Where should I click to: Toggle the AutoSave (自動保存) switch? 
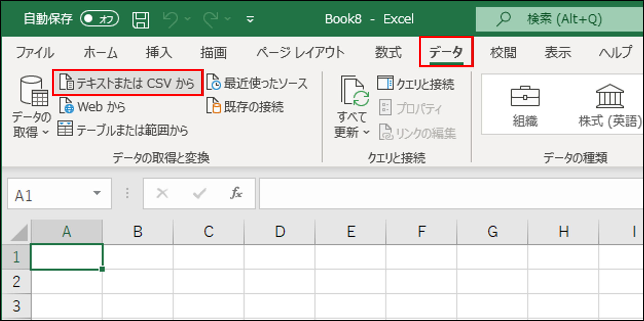[99, 19]
